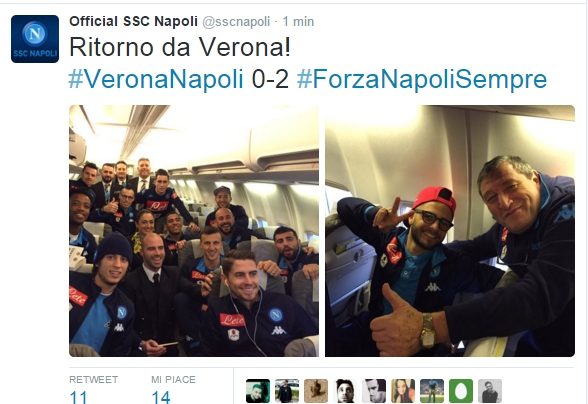Click the player on stadium pitch avatar
This screenshot has width=588, height=404.
pos(432,391)
